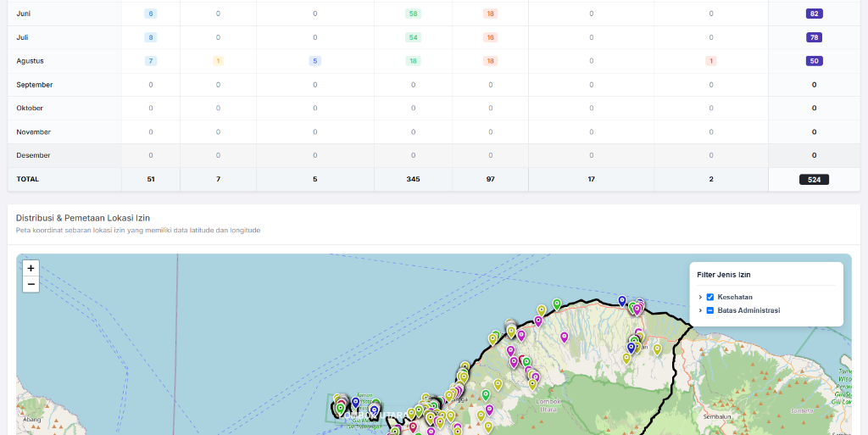The image size is (868, 435).
Task: Click the red 1 badge in Agustus row
Action: pyautogui.click(x=711, y=61)
